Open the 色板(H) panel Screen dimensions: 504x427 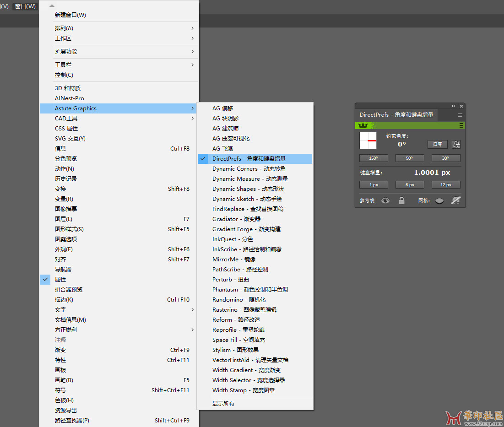[119, 400]
